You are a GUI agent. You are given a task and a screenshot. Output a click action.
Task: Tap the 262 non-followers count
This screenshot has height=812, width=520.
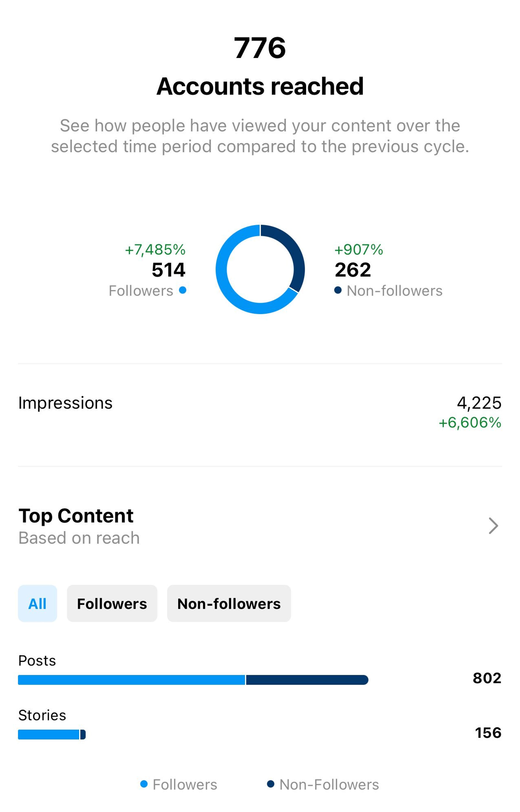point(353,270)
